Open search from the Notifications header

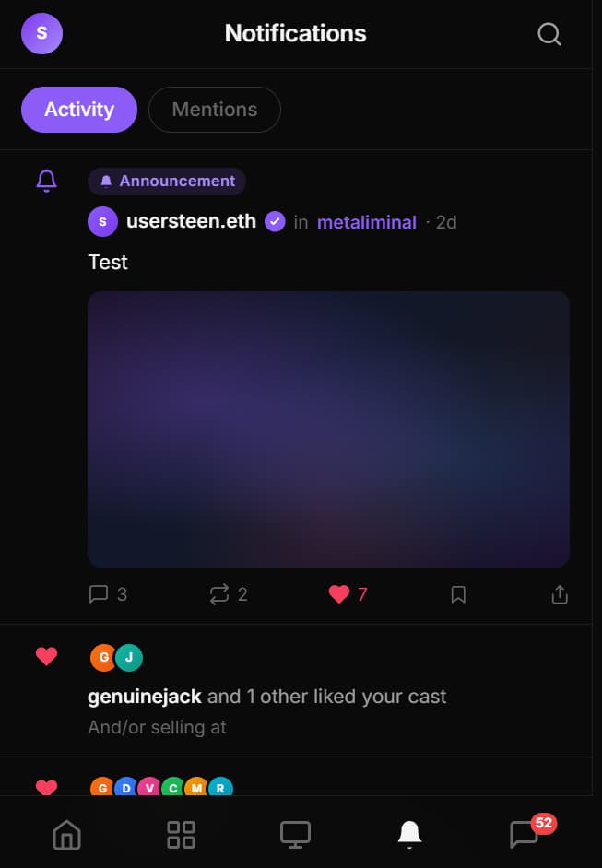click(549, 33)
